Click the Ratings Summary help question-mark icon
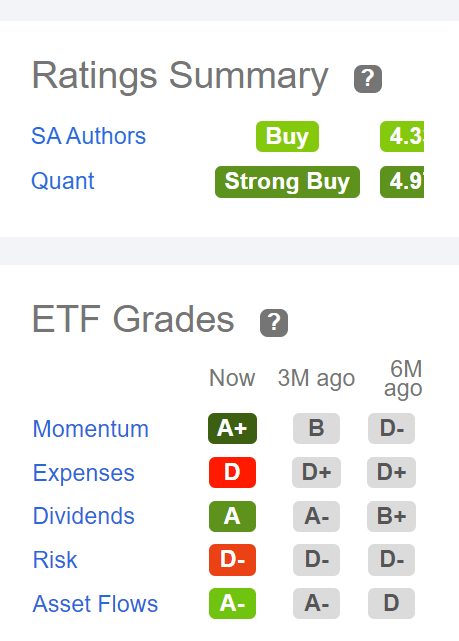 pyautogui.click(x=368, y=78)
